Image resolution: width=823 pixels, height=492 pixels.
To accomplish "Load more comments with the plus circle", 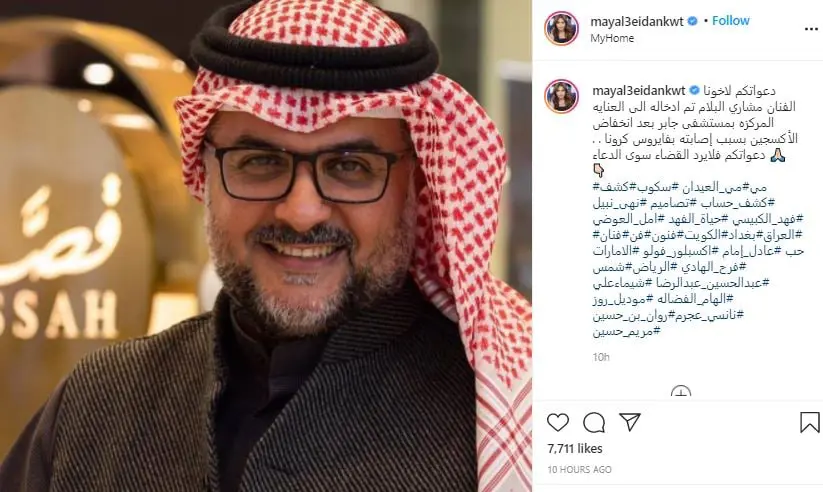I will pos(681,392).
